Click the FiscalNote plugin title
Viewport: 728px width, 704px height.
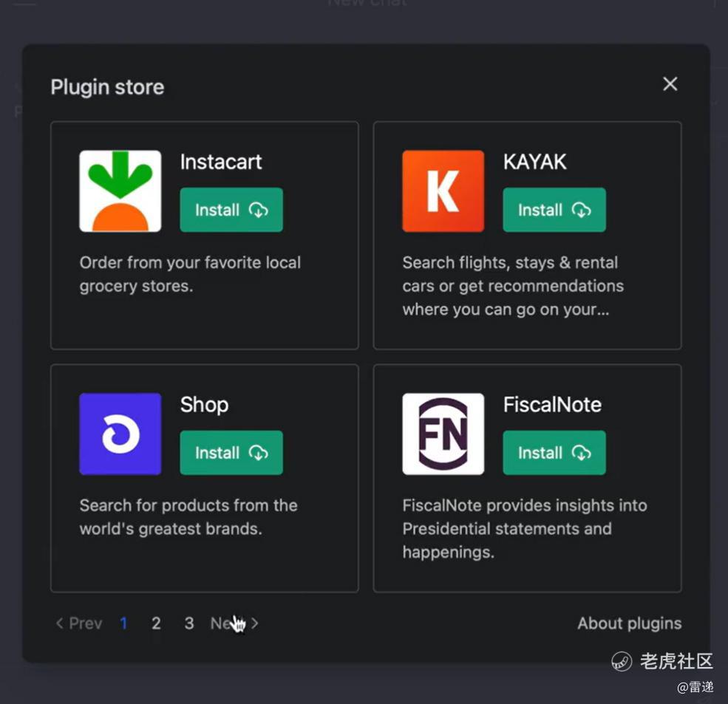click(x=553, y=405)
